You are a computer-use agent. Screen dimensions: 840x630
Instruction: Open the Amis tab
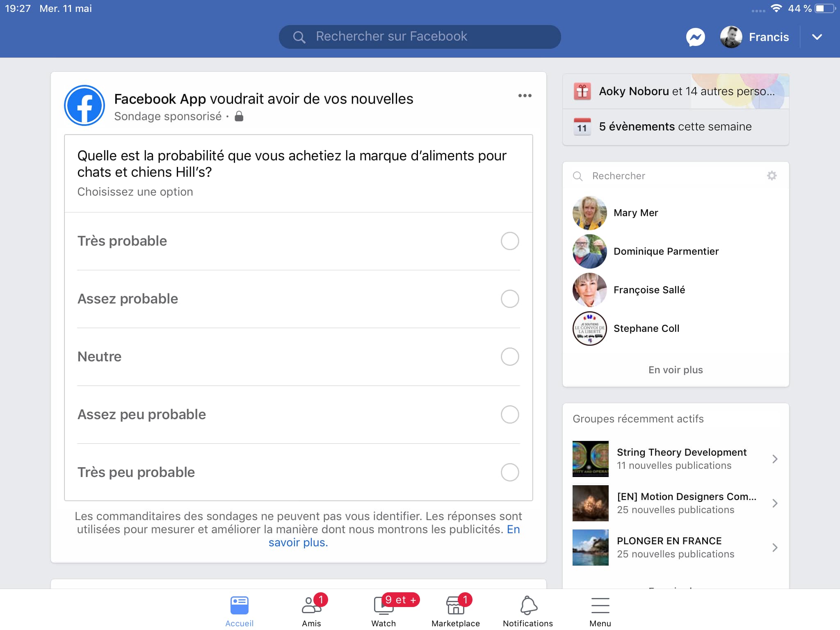[x=312, y=611]
